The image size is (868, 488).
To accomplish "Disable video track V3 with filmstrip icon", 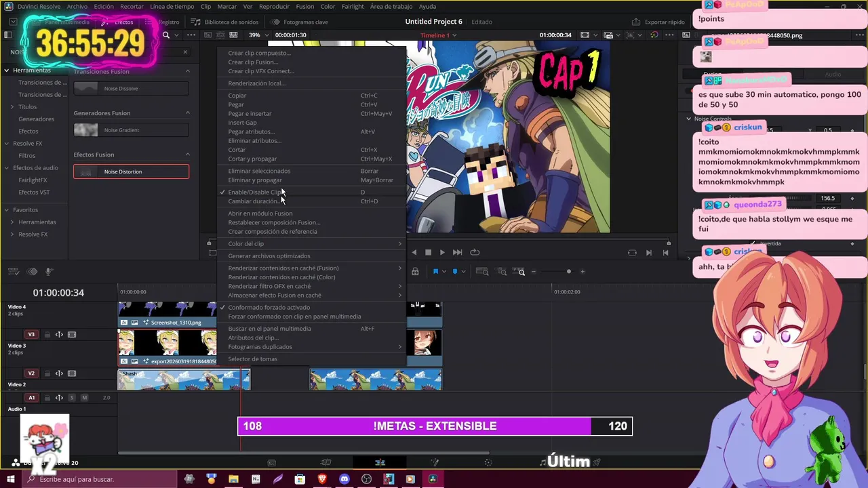I will pyautogui.click(x=72, y=335).
